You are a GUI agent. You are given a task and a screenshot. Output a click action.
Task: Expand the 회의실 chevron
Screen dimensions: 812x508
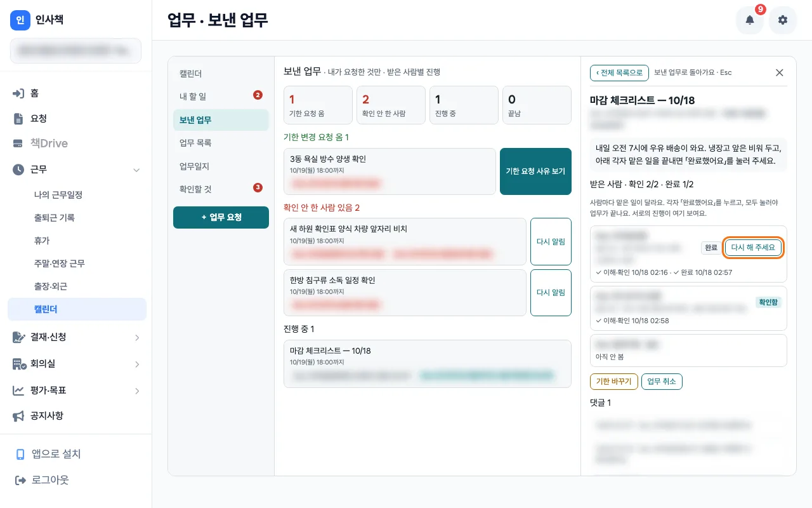point(137,364)
